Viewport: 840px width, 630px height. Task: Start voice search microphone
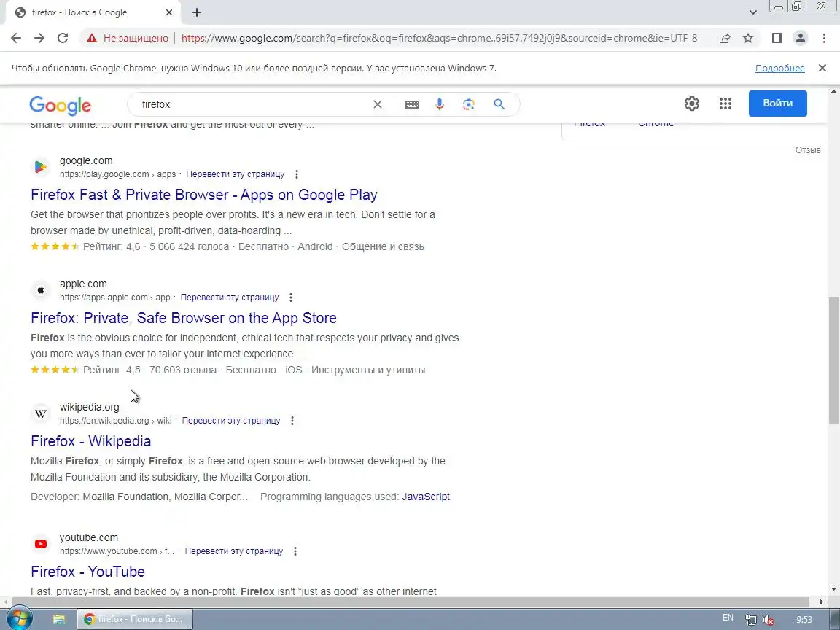[x=440, y=104]
